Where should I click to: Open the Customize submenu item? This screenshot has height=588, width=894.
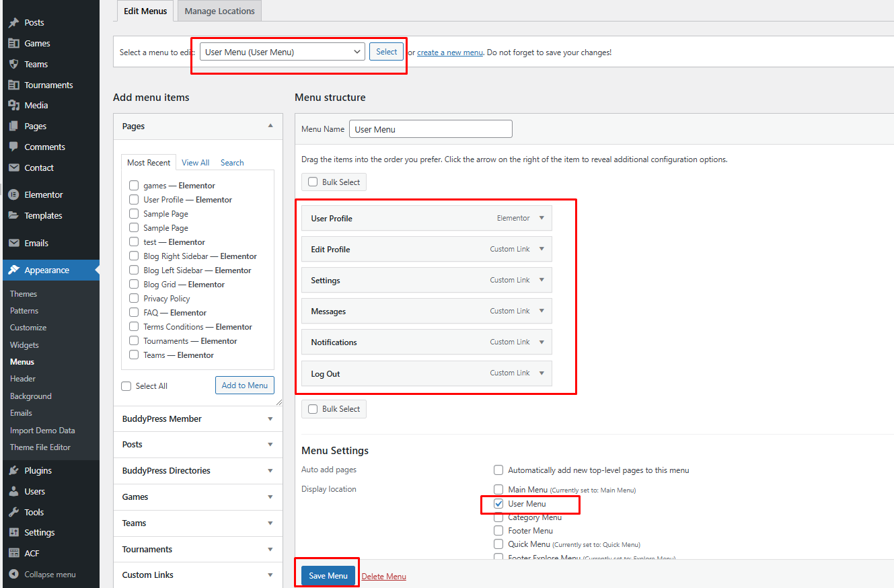coord(28,328)
